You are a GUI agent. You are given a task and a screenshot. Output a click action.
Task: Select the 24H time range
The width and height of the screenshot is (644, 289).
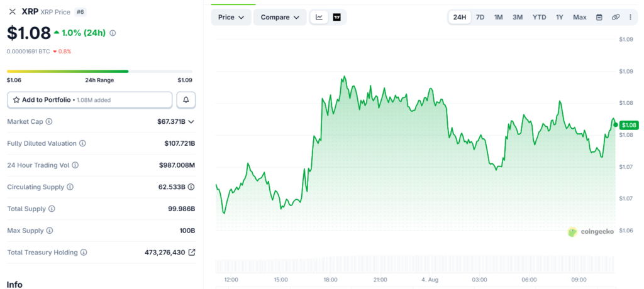460,17
